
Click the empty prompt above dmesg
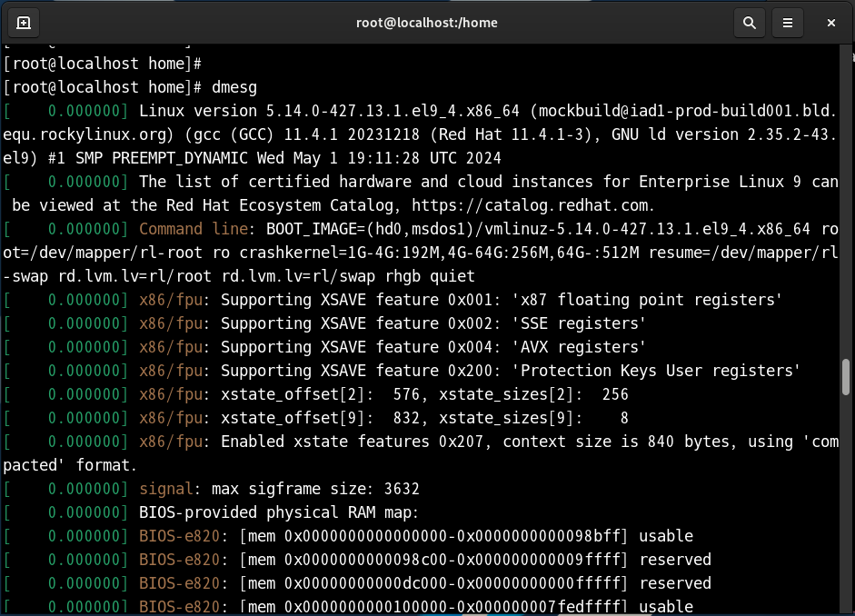[x=103, y=64]
